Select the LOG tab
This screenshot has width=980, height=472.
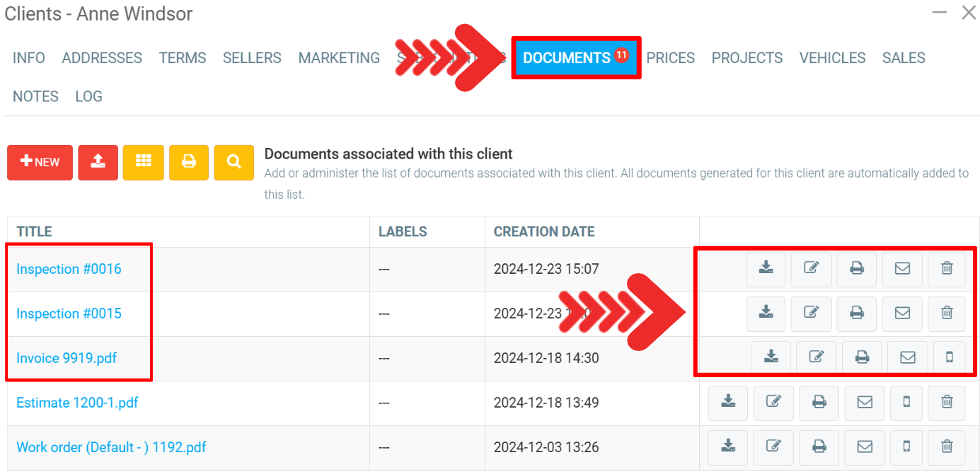(x=88, y=96)
